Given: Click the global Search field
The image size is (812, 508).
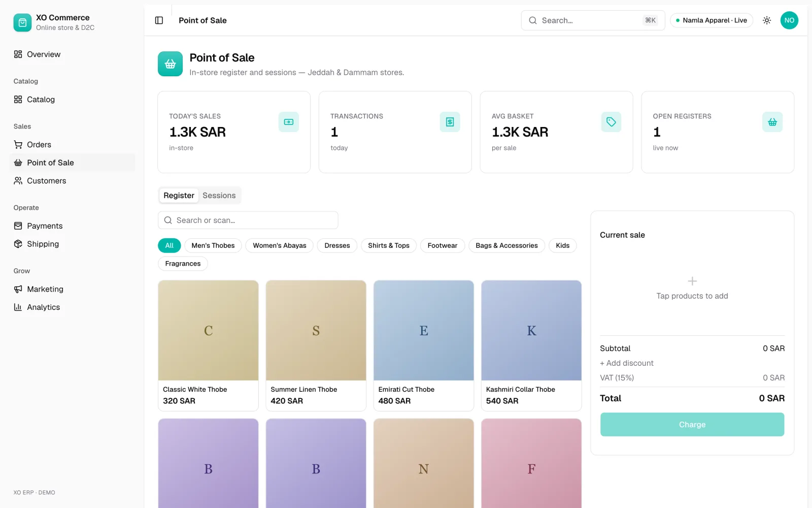Looking at the screenshot, I should click(x=593, y=20).
